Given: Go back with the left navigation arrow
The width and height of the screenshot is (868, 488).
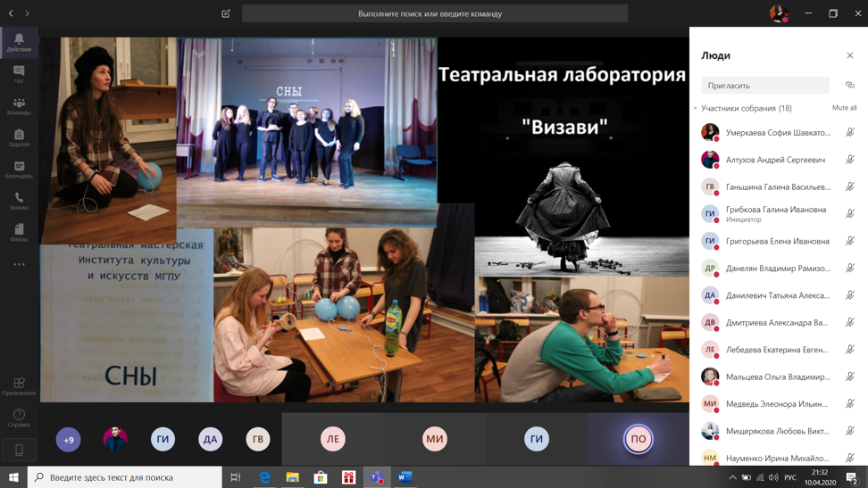Looking at the screenshot, I should click(x=11, y=13).
